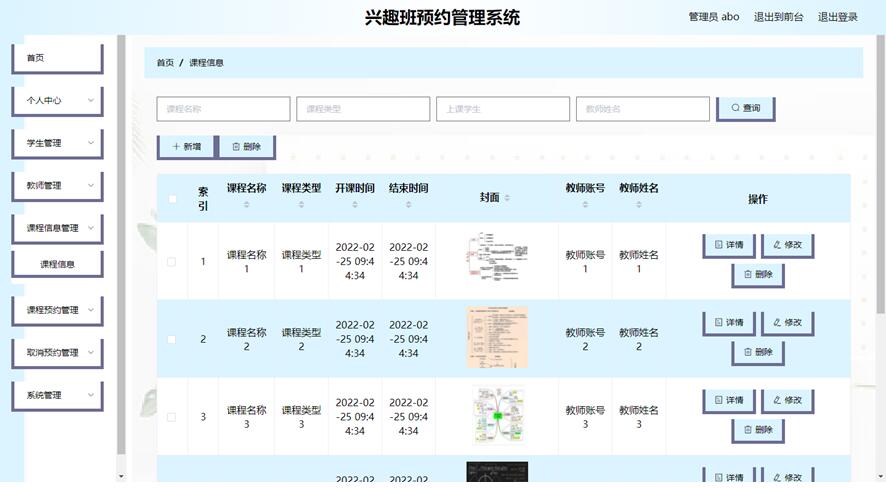Screen dimensions: 886x489
Task: Click the 管理员 abo account label
Action: coord(714,17)
